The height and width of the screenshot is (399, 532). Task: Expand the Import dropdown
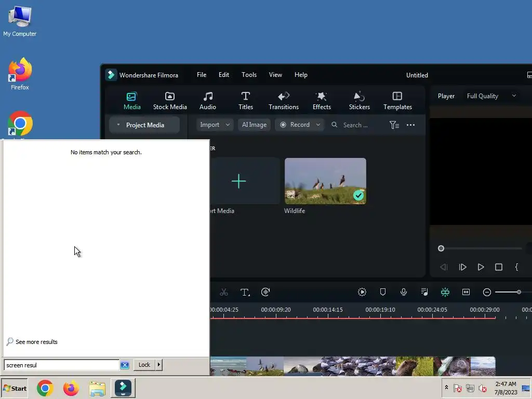[x=228, y=125]
